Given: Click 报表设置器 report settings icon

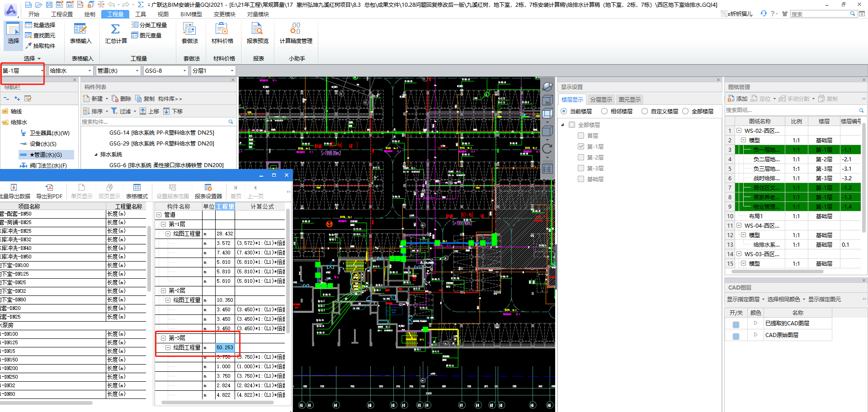Looking at the screenshot, I should click(208, 187).
